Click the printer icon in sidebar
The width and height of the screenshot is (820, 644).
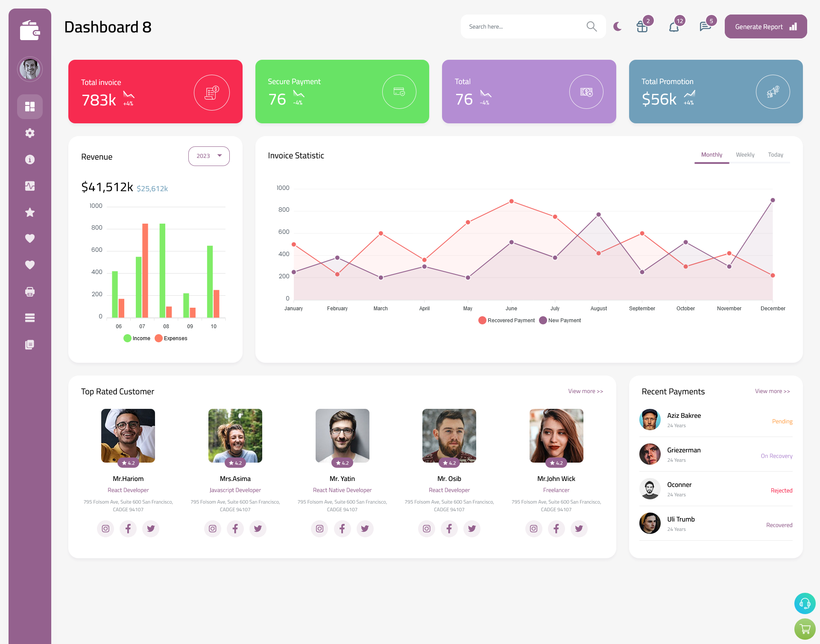[29, 291]
